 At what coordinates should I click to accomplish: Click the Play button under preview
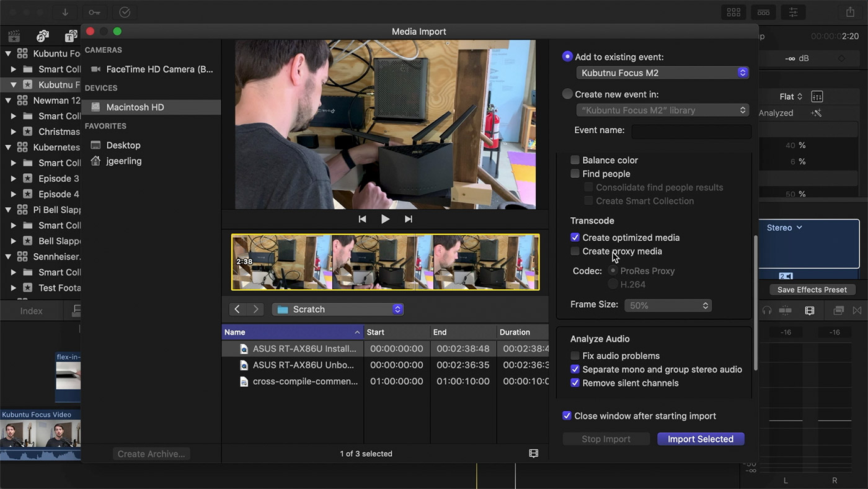(385, 219)
